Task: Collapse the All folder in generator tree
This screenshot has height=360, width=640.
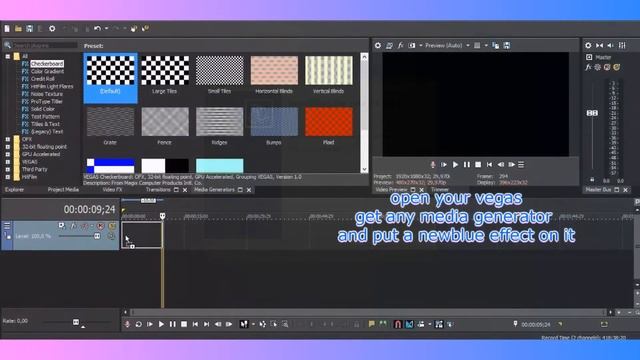Action: 8,56
